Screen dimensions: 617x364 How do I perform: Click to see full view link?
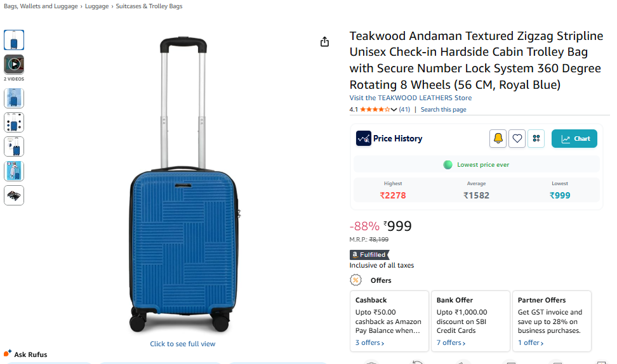pyautogui.click(x=183, y=344)
